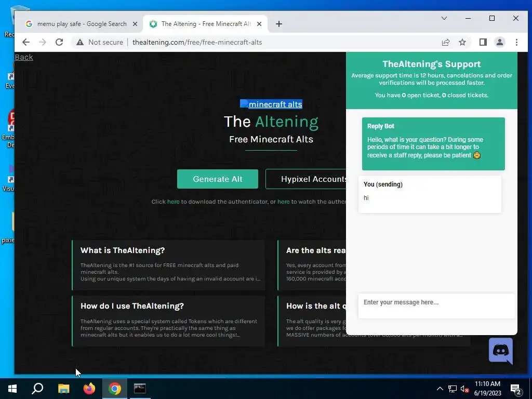Screen dimensions: 532x399
Task: Open the minecraft alts link
Action: [271, 104]
